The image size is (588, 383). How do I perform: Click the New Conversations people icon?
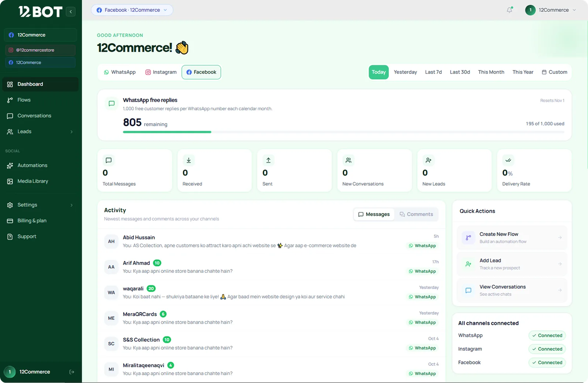click(348, 160)
